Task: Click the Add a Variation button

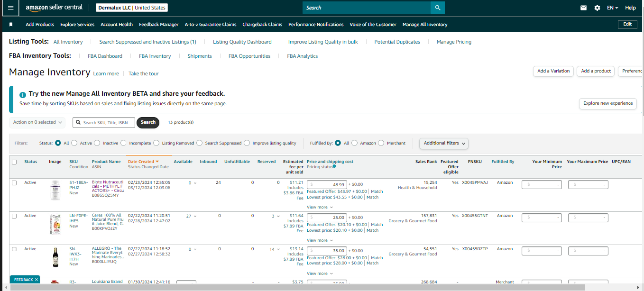Action: 553,71
